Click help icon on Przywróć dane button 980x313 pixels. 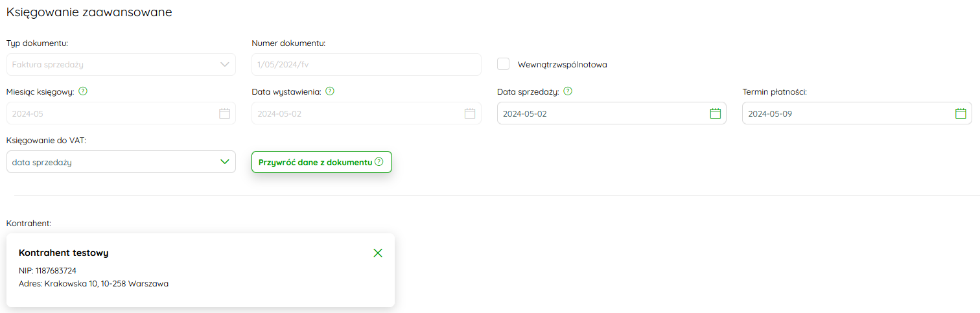(x=379, y=162)
